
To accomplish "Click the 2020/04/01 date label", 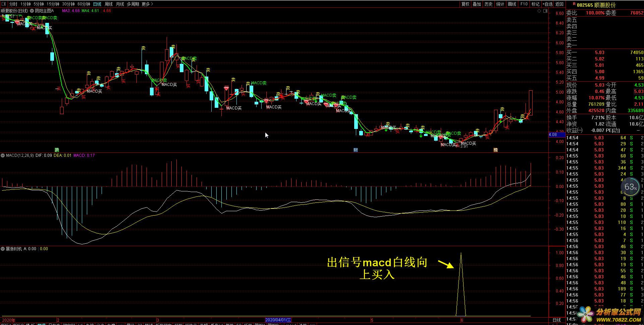I will [278, 320].
